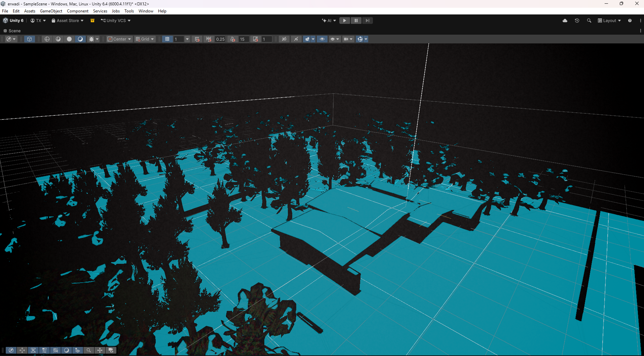Toggle the Draw Modes overlay sliders button
The image size is (644, 356).
coord(44,350)
